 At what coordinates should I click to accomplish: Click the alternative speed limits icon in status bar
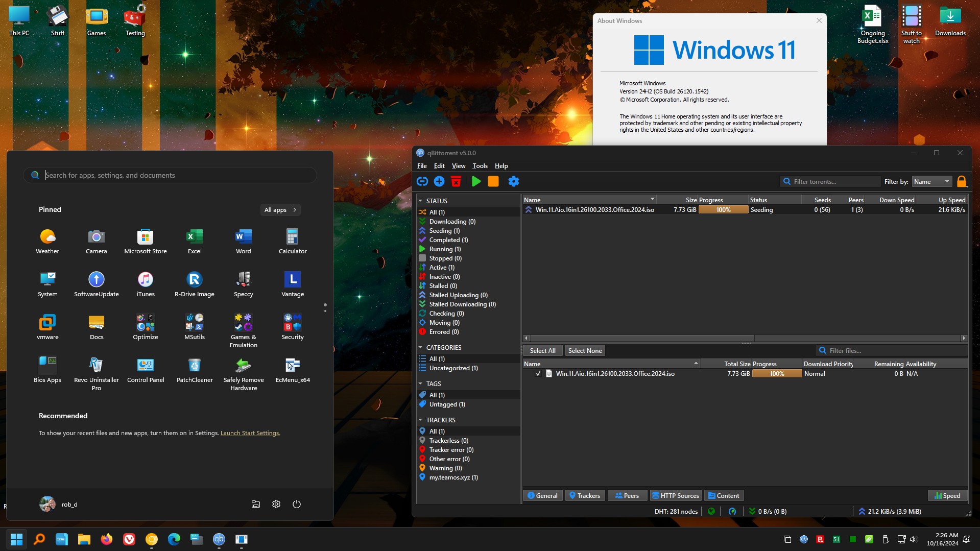(732, 511)
